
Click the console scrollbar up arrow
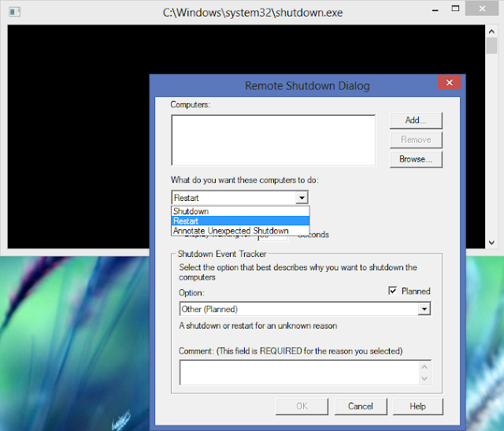coord(491,32)
